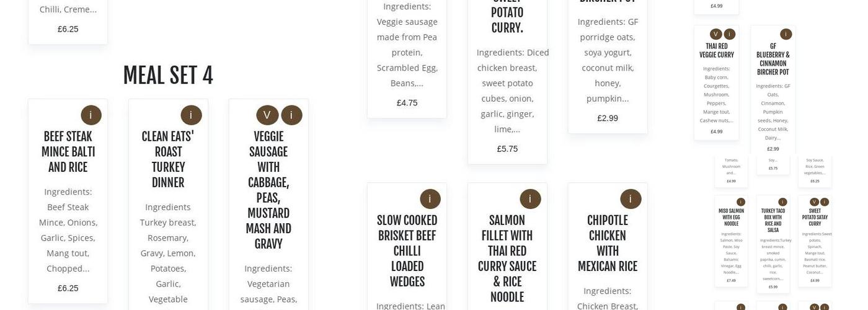This screenshot has width=868, height=310.
Task: Show info for Veggie Sausage with Cabbage
Action: pyautogui.click(x=291, y=115)
